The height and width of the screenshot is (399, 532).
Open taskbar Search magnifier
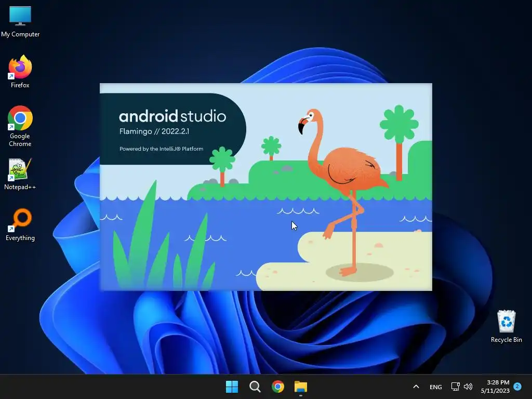255,387
